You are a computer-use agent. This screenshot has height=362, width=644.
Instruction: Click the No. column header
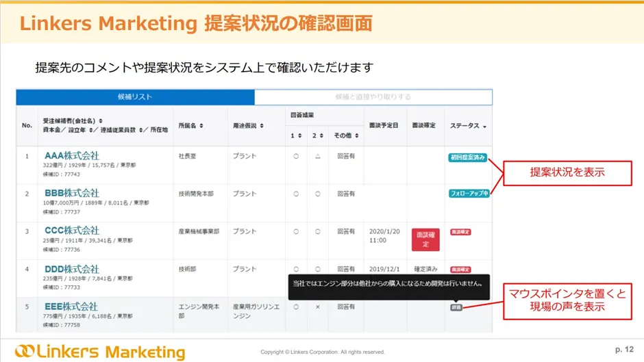(27, 125)
